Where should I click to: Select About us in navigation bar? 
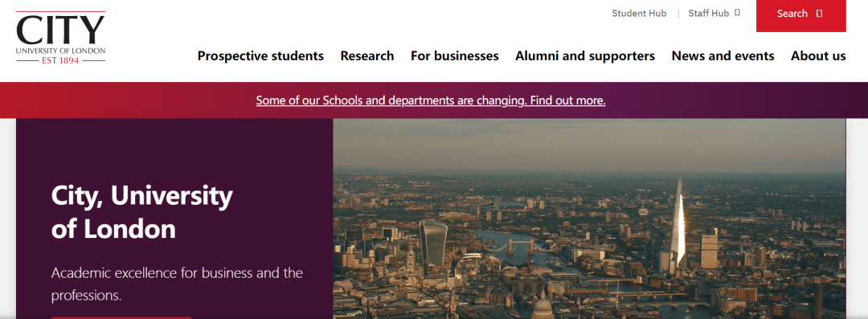coord(818,56)
